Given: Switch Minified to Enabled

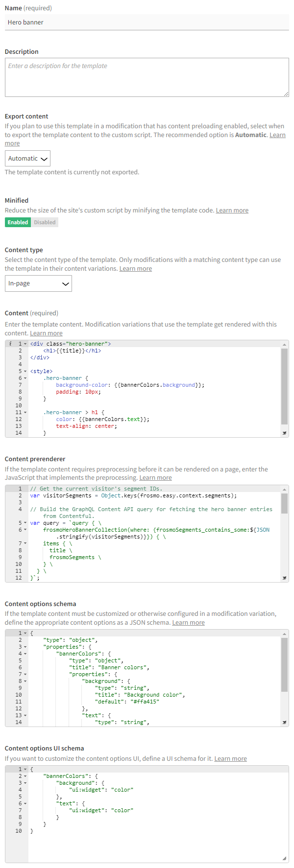Looking at the screenshot, I should pos(18,222).
